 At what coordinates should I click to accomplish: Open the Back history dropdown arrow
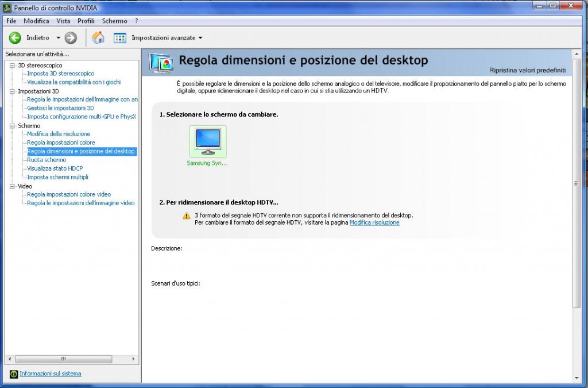click(x=58, y=38)
